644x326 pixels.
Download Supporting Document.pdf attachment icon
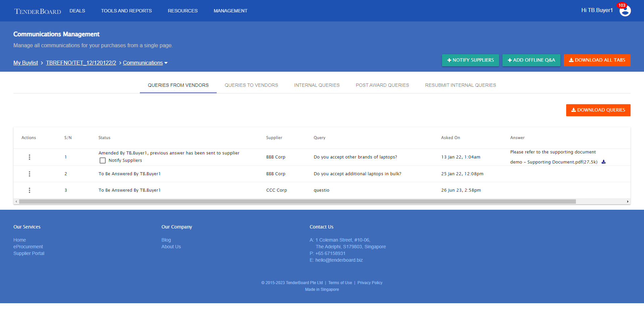coord(603,162)
